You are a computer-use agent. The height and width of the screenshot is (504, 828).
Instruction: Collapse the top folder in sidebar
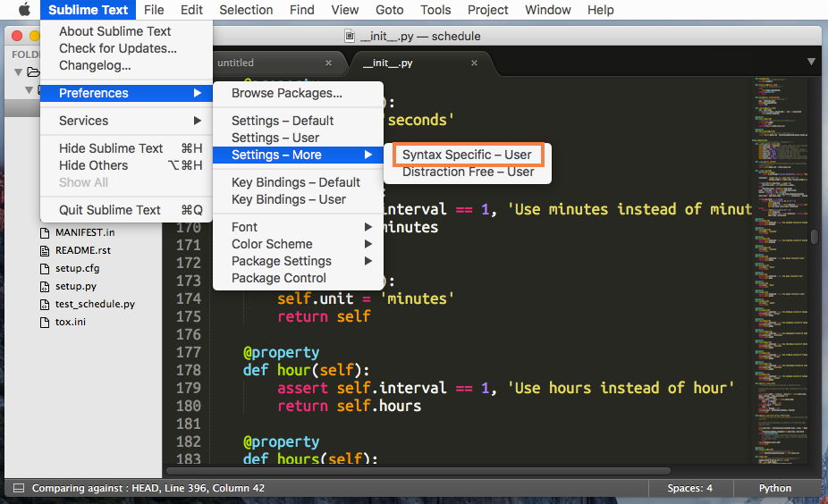pyautogui.click(x=19, y=71)
